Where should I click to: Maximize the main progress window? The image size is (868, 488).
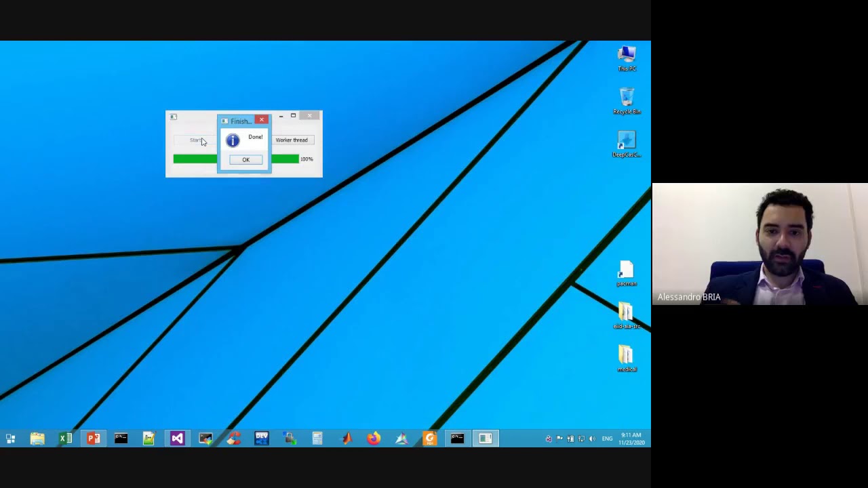pos(293,116)
